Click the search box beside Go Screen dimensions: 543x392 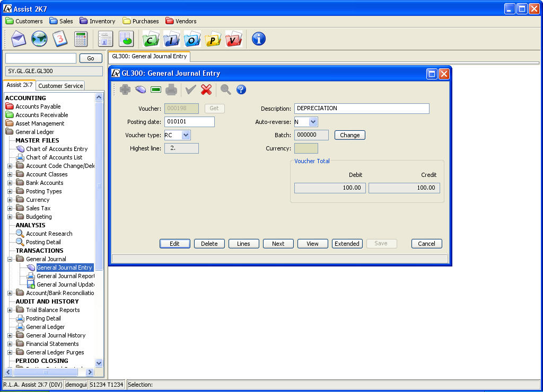tap(41, 58)
